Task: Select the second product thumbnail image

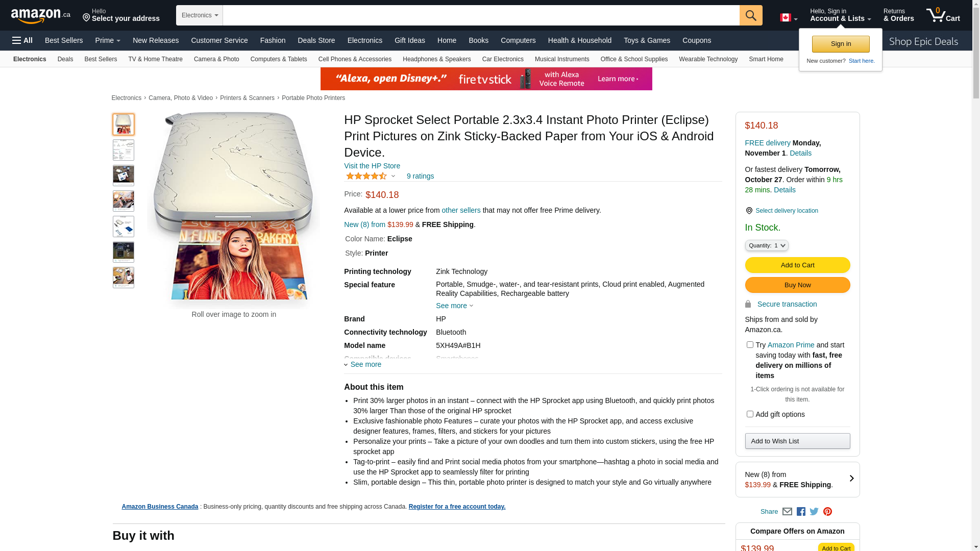Action: (124, 150)
